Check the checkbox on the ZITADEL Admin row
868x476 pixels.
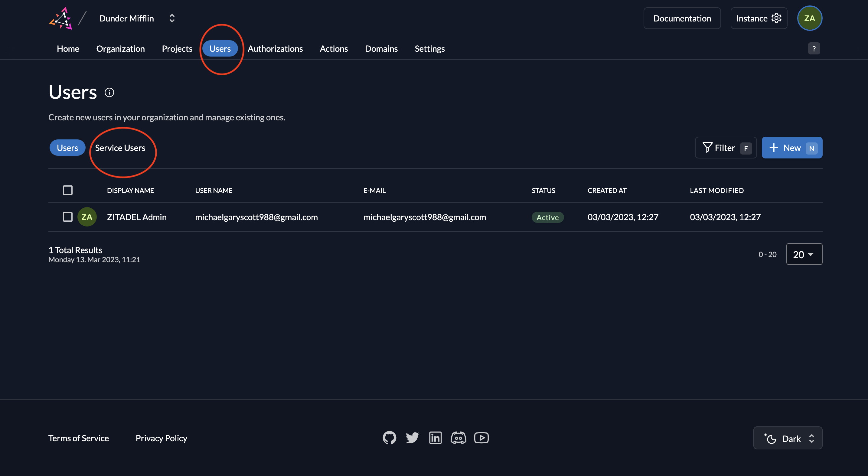(67, 217)
